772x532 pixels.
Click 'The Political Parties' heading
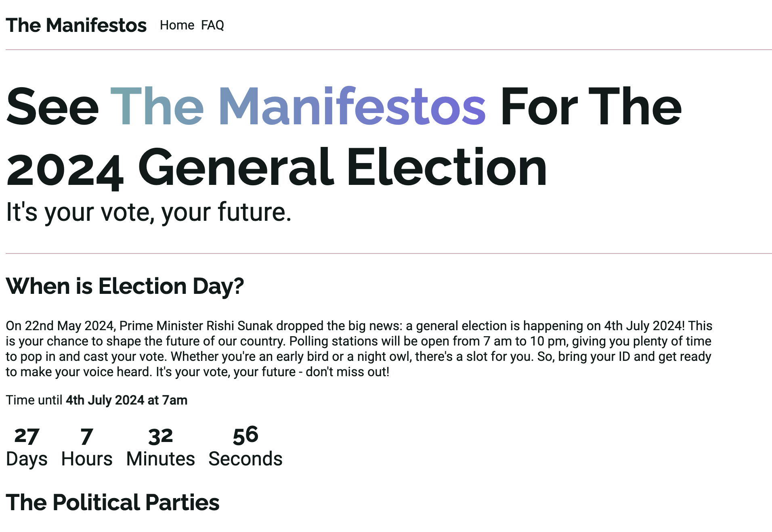click(113, 503)
